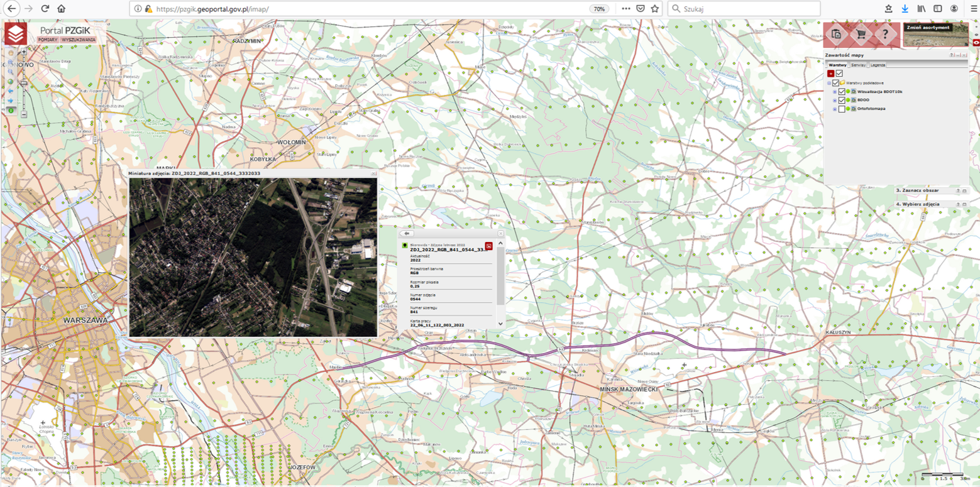
Task: Select the pan hand map tool
Action: coord(11,53)
